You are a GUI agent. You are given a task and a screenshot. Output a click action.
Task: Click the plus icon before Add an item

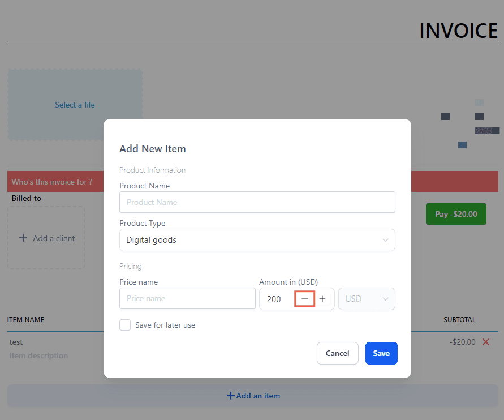(x=230, y=396)
